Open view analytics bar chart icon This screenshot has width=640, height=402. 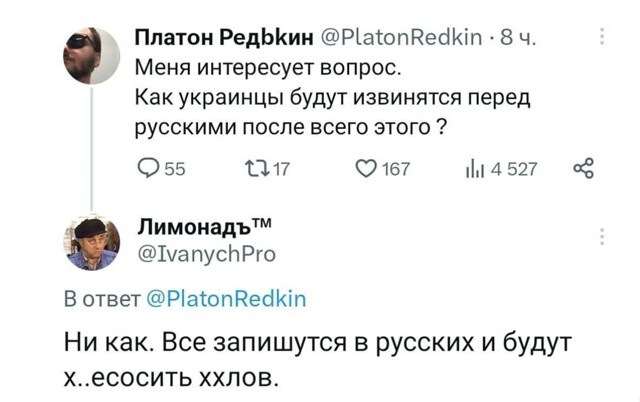pos(475,169)
